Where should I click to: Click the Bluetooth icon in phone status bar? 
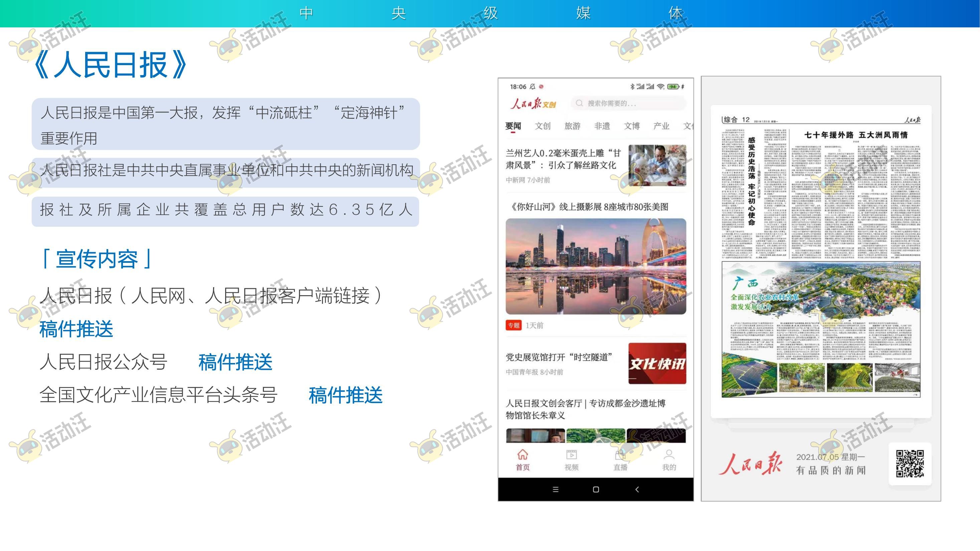pos(632,87)
